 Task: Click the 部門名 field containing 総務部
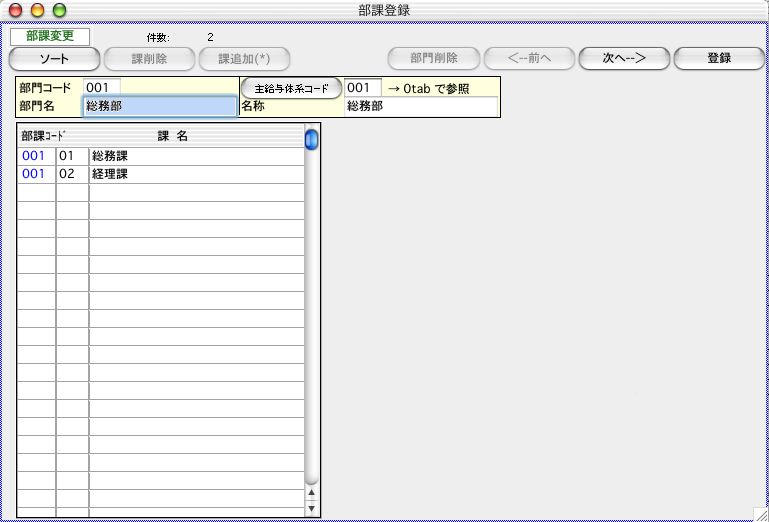(160, 106)
